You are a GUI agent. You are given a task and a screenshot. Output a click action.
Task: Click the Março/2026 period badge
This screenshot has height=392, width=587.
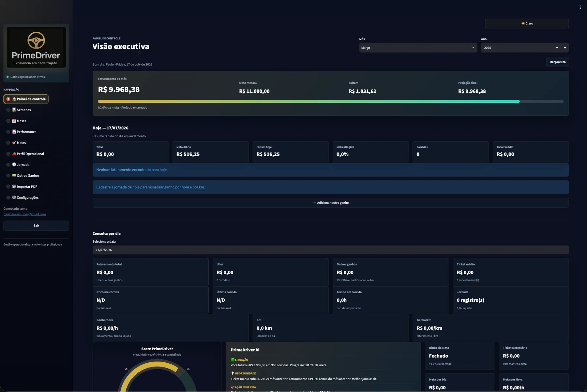point(557,62)
